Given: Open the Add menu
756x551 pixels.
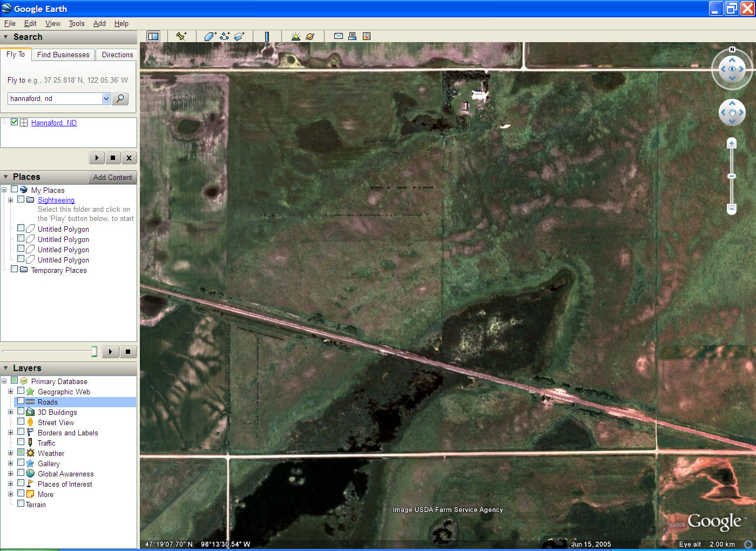Looking at the screenshot, I should click(99, 23).
